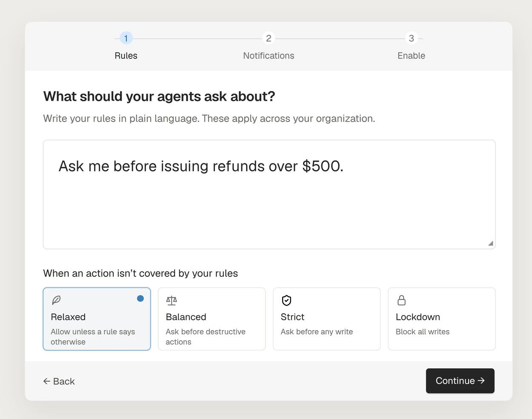
Task: Click the arrow inside Continue button
Action: pyautogui.click(x=481, y=381)
